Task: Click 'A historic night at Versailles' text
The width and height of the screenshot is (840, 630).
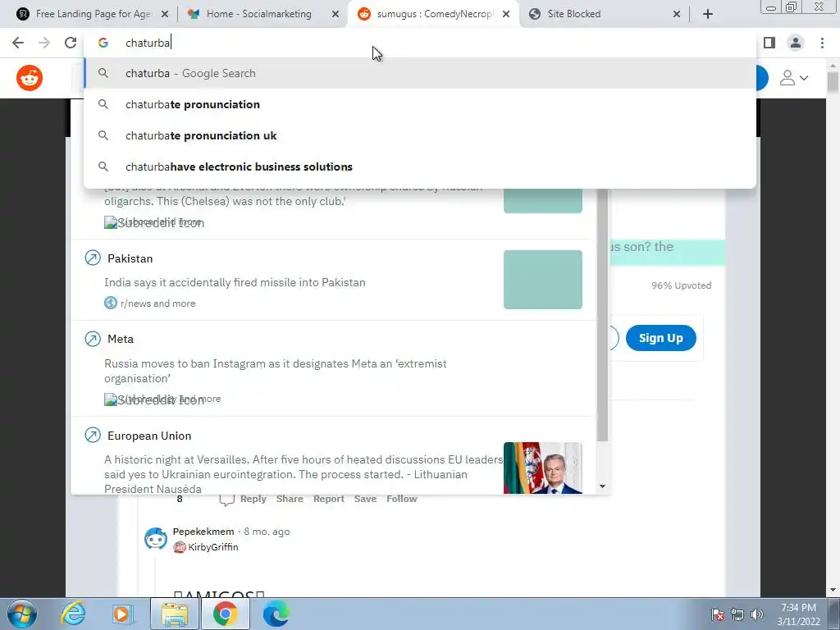Action: pyautogui.click(x=304, y=474)
